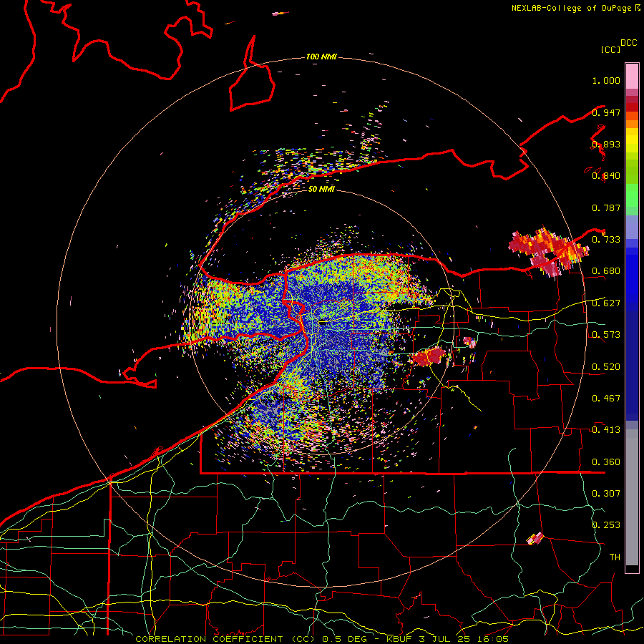This screenshot has width=644, height=644.
Task: Click the pink band at top of color scale
Action: click(x=632, y=76)
